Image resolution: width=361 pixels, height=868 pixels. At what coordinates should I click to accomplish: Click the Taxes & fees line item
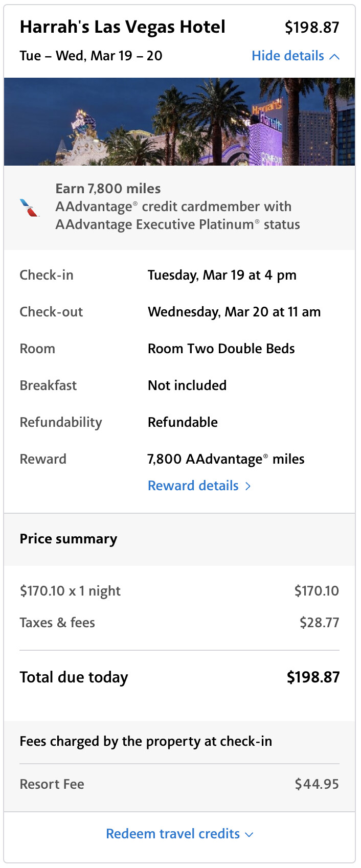click(x=57, y=623)
